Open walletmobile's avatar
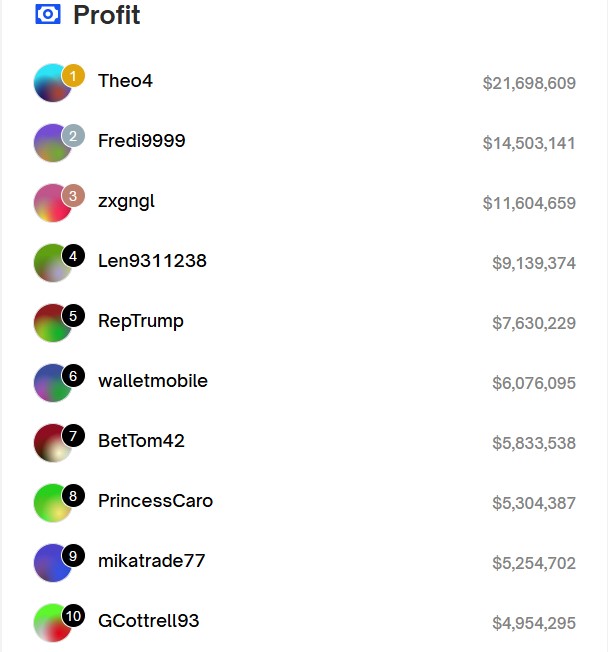 pos(52,383)
